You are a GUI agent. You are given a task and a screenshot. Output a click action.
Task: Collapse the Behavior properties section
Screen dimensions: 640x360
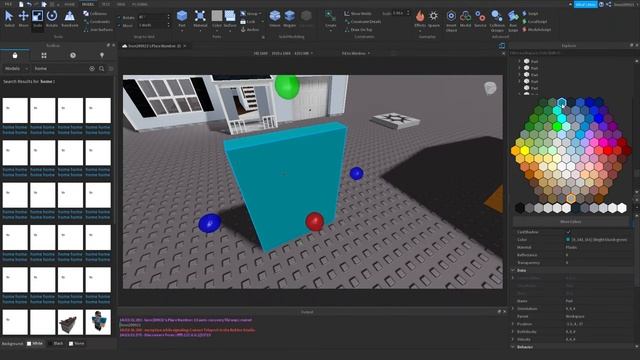(x=513, y=347)
